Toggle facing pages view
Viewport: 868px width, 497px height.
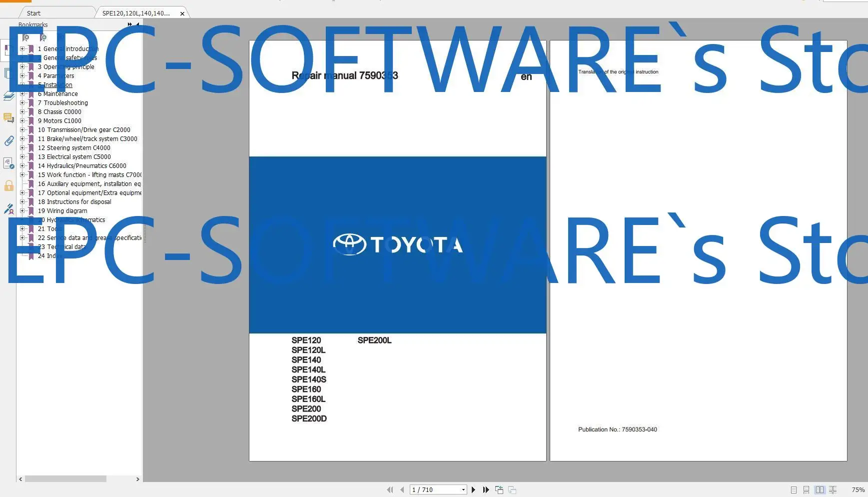820,490
